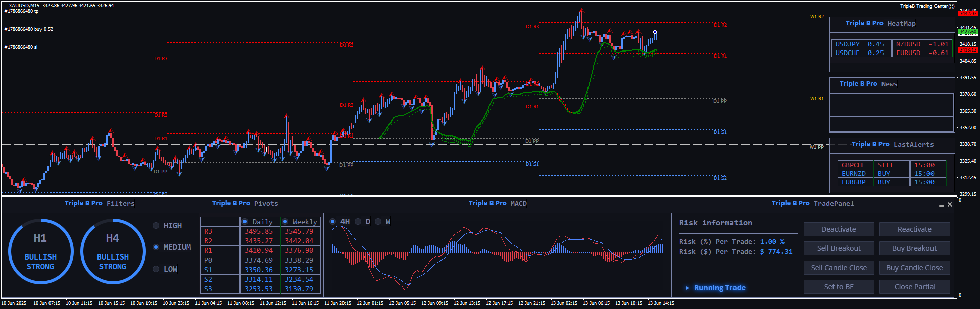Click the green current price label 3427.60

968,32
